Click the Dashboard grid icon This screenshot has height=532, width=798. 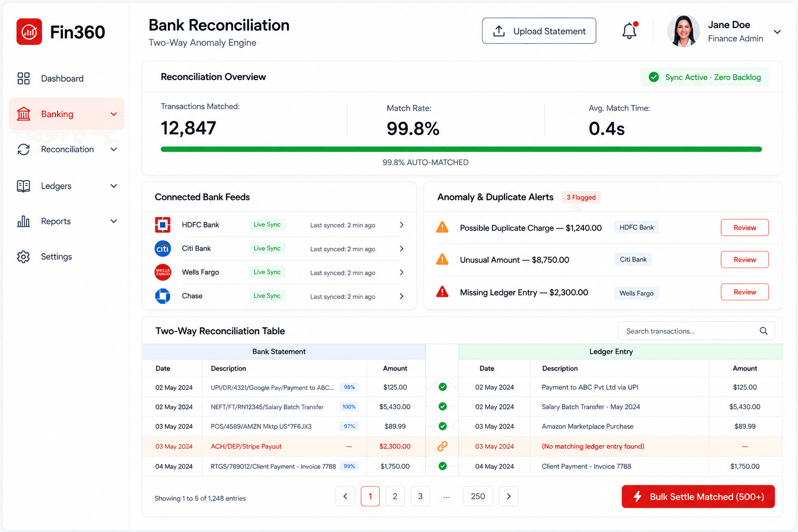(23, 78)
